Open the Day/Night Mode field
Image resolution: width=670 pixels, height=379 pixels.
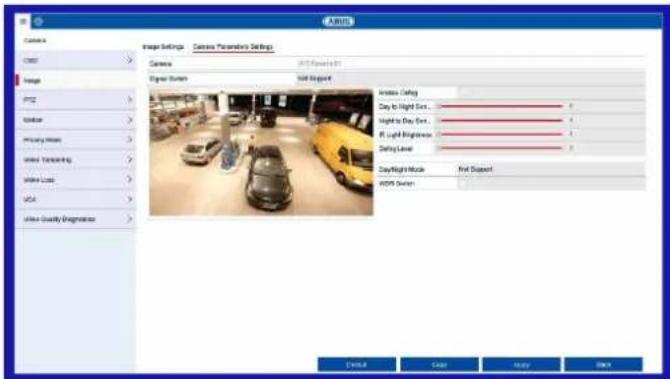[551, 169]
